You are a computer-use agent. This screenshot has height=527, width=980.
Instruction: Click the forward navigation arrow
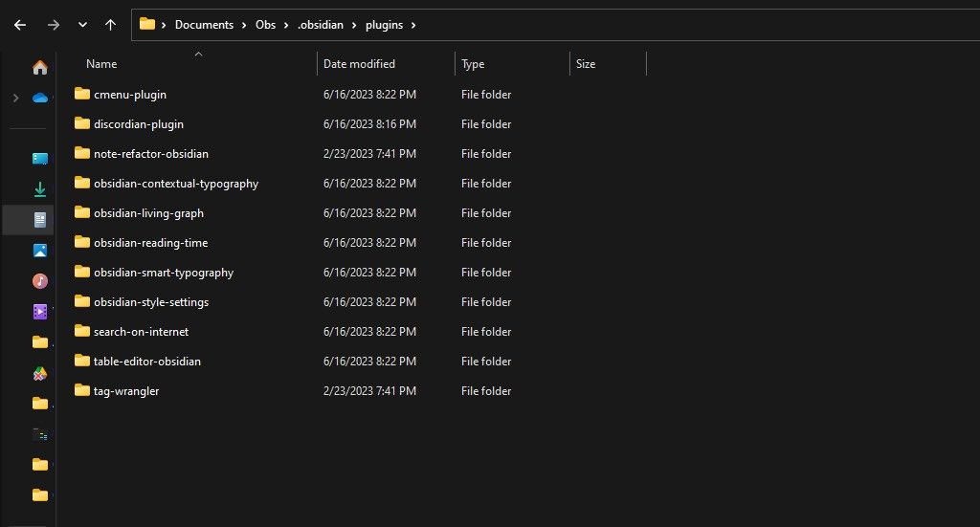[54, 25]
